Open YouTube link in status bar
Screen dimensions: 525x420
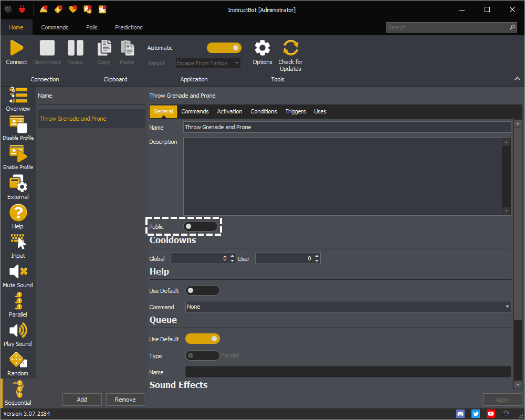[491, 414]
